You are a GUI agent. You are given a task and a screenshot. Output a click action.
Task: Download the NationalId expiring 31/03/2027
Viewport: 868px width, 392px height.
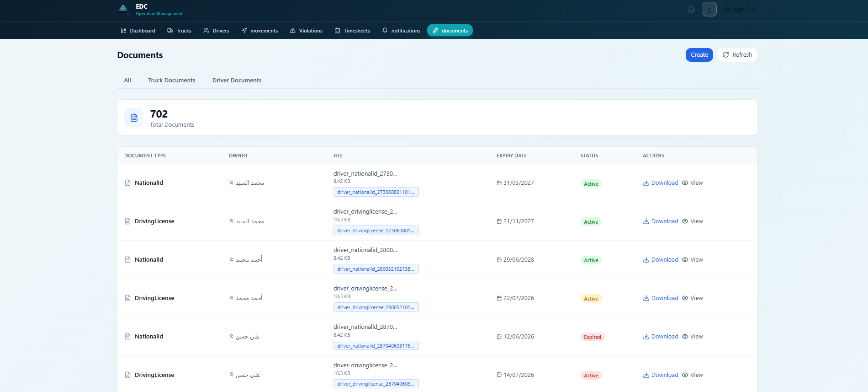pos(661,183)
